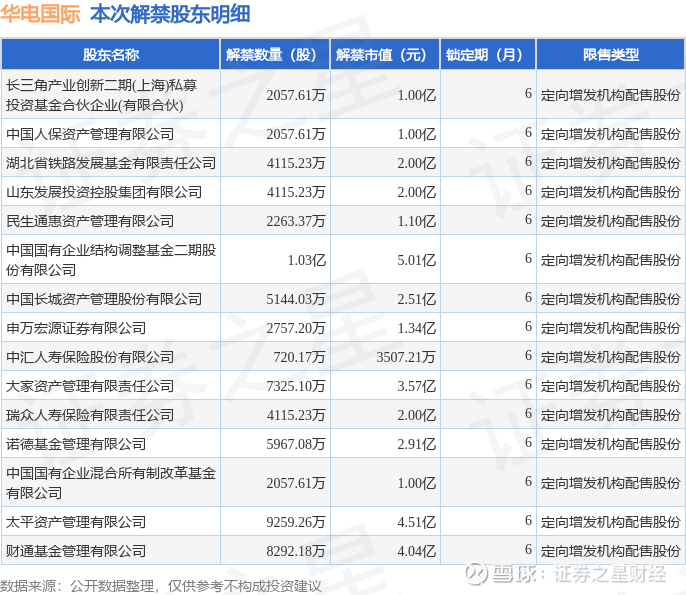Click the 4.51亿 market value
Image resolution: width=686 pixels, height=595 pixels.
coord(416,522)
